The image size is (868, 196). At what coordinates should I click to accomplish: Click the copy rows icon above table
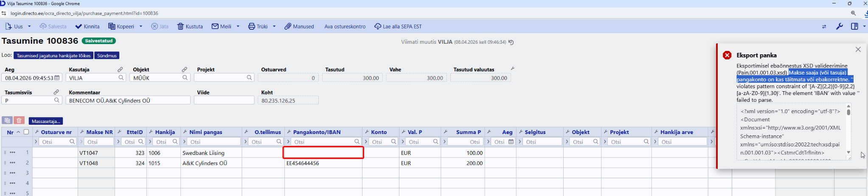click(7, 121)
